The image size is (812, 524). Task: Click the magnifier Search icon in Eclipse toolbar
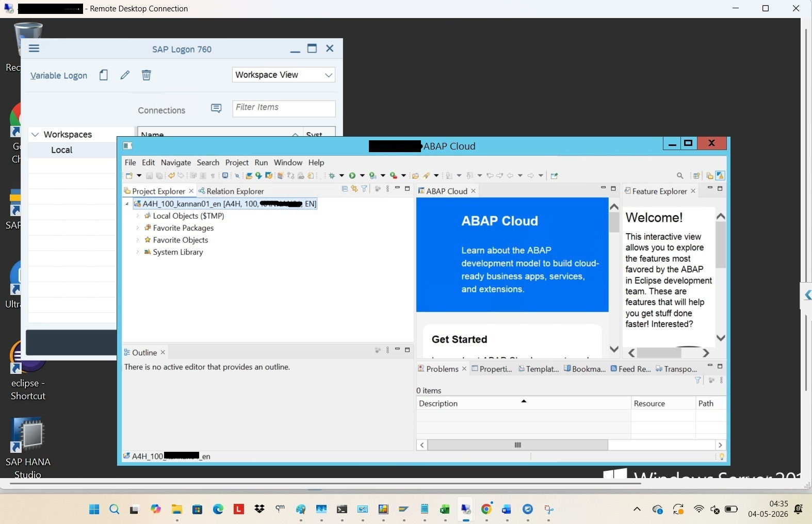680,175
